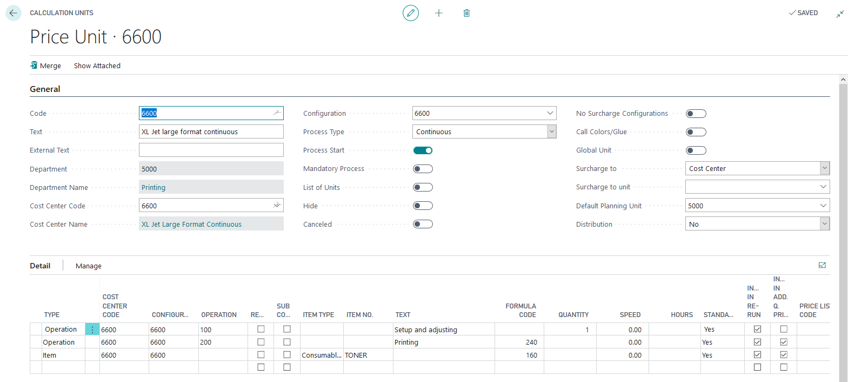868x382 pixels.
Task: Check Sub Co. checkbox in TONER row
Action: point(287,355)
